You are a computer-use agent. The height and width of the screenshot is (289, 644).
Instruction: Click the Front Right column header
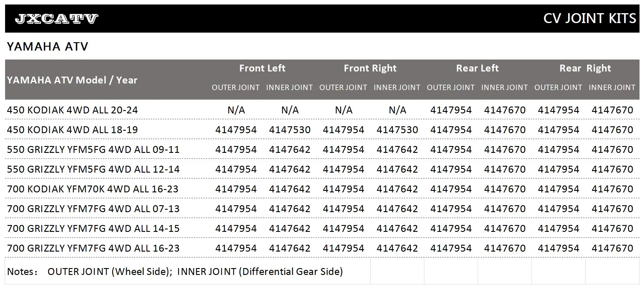[x=370, y=68]
